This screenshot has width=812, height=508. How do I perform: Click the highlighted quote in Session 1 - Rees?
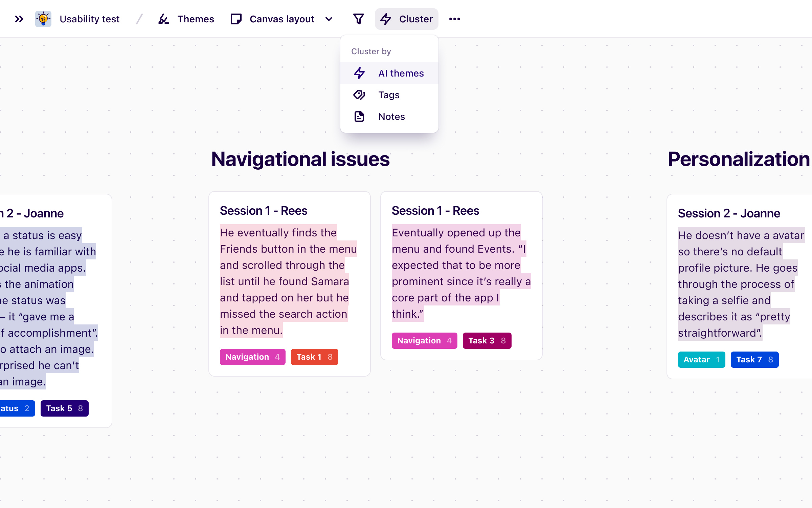coord(288,281)
